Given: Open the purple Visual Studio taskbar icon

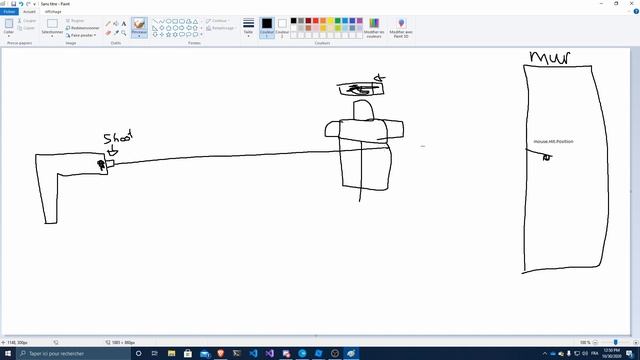Looking at the screenshot, I should click(269, 353).
